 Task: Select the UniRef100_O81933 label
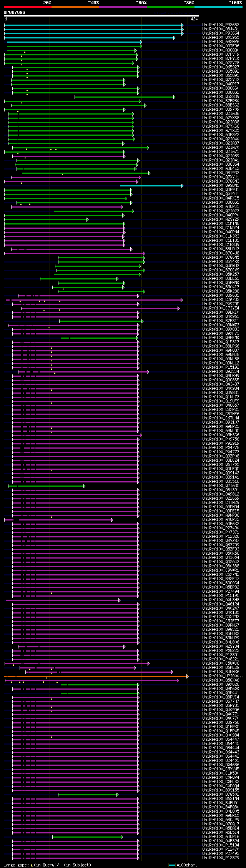221,173
